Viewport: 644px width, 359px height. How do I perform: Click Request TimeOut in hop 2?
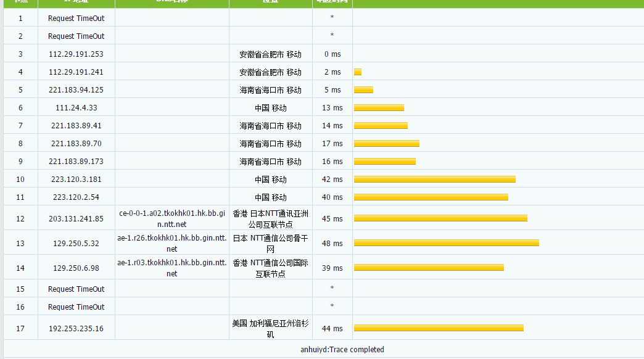[x=76, y=36]
